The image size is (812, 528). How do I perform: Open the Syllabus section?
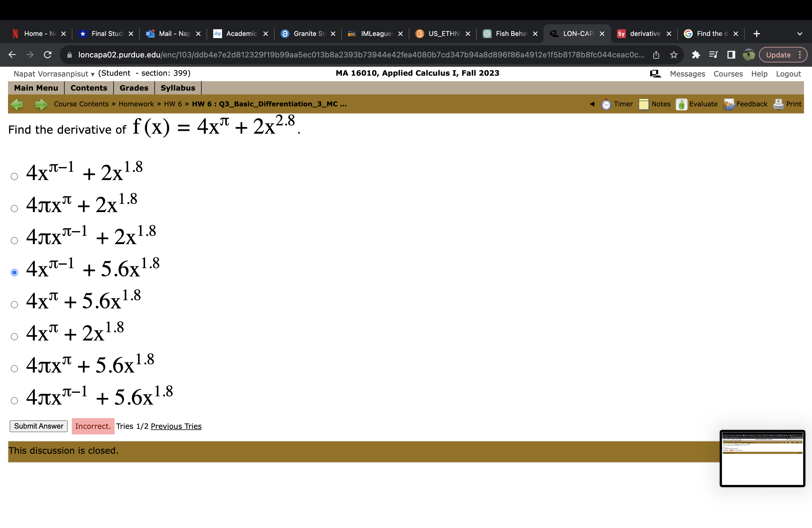pyautogui.click(x=178, y=88)
